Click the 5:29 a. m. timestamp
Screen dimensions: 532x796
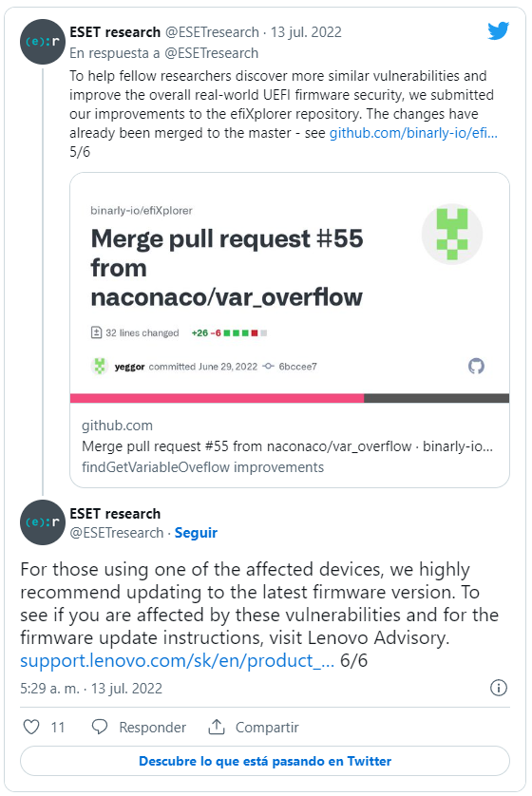[x=49, y=689]
